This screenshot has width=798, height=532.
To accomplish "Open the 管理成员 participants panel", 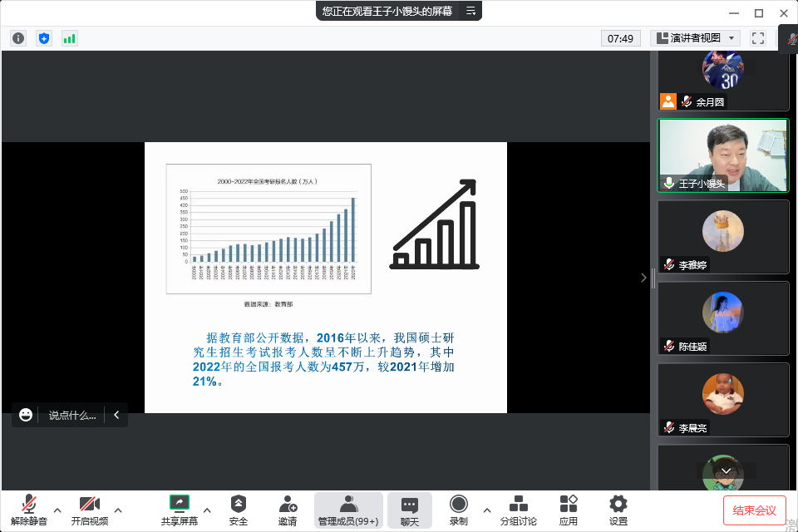I will tap(347, 510).
